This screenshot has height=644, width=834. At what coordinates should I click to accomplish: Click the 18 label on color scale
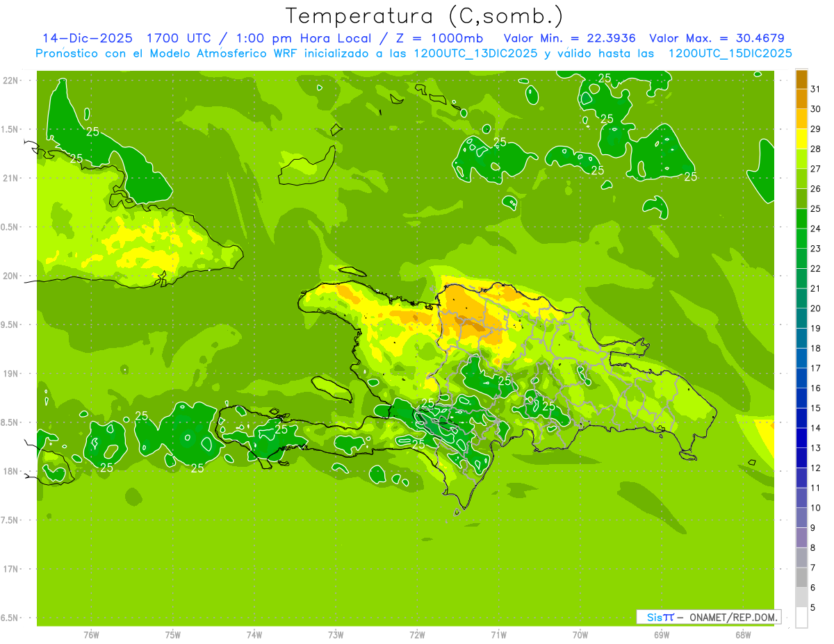816,348
